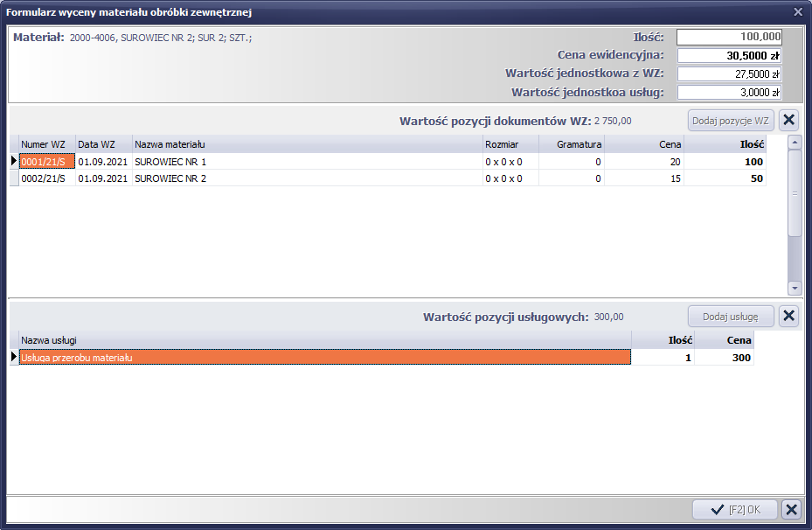Click the Nazwa materiału column header

point(306,144)
